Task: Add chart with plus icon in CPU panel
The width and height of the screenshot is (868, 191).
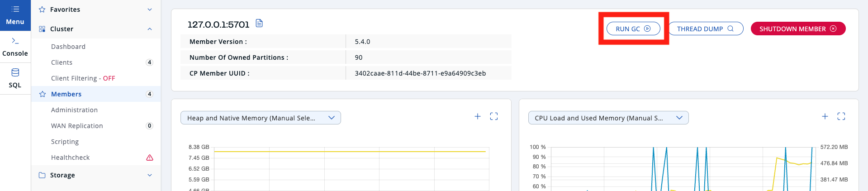Action: coord(825,117)
